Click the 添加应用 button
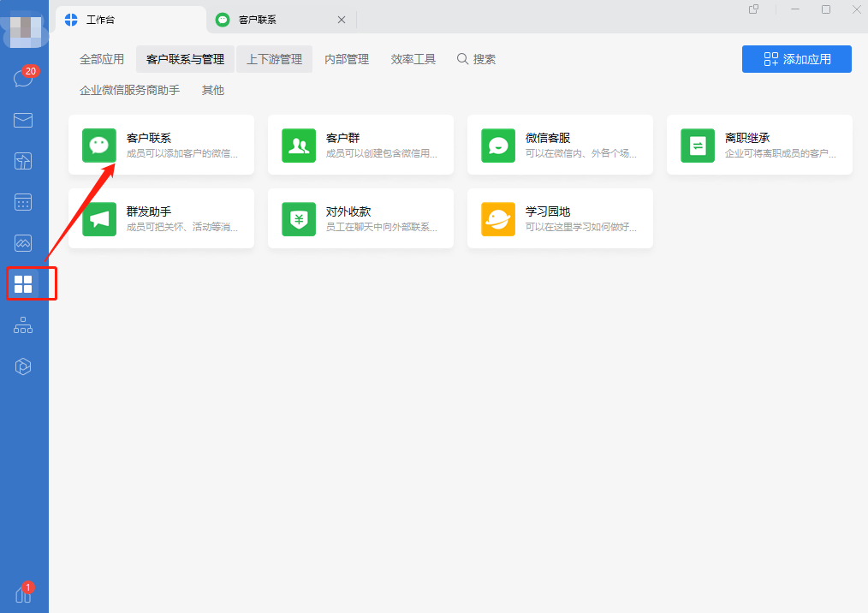The image size is (868, 613). click(796, 59)
